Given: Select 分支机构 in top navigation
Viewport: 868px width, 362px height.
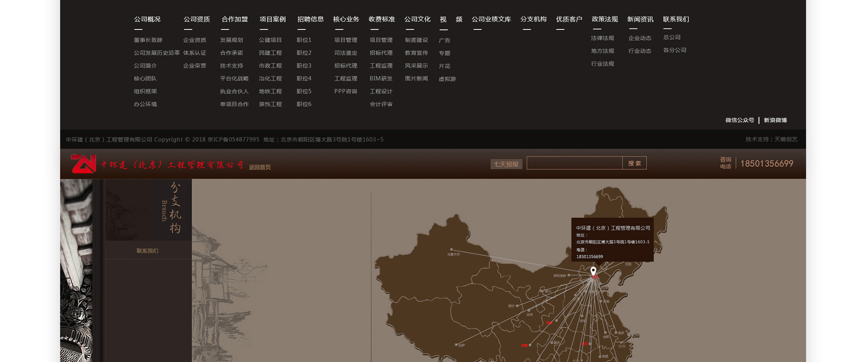Looking at the screenshot, I should click(533, 19).
